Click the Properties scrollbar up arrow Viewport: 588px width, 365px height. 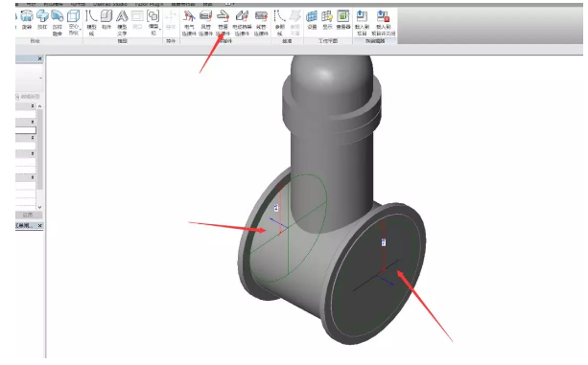click(39, 106)
